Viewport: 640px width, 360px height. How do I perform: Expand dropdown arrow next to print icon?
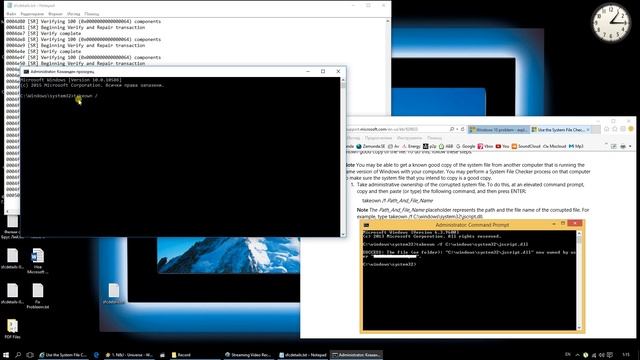pyautogui.click(x=630, y=146)
